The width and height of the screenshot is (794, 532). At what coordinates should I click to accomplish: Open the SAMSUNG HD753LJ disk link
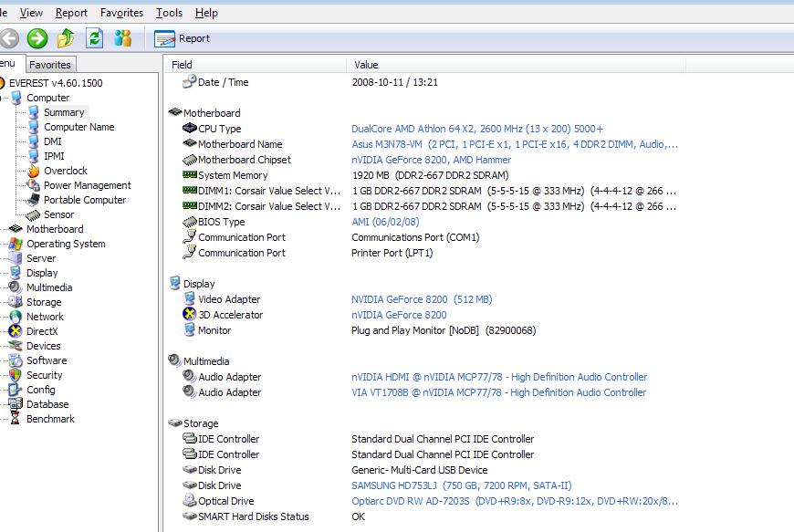point(461,485)
